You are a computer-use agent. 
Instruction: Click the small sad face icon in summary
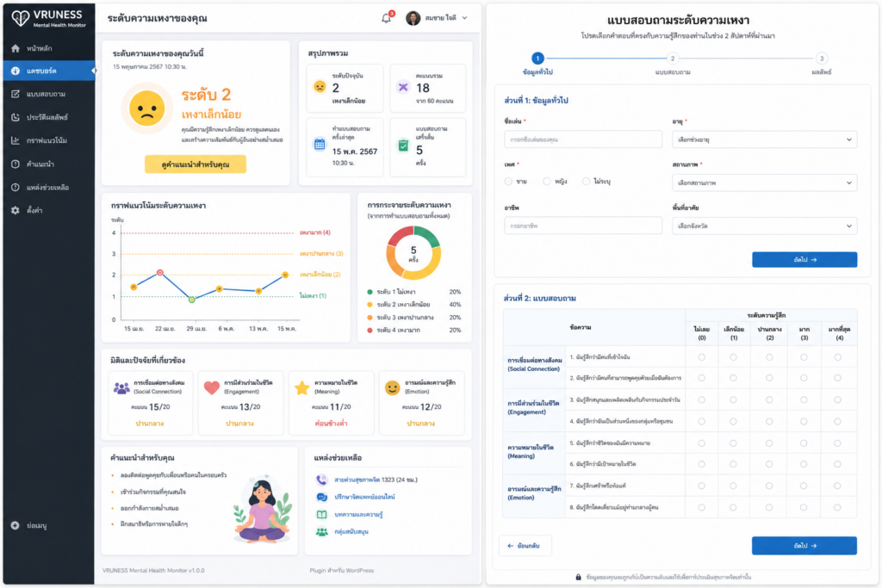point(320,87)
